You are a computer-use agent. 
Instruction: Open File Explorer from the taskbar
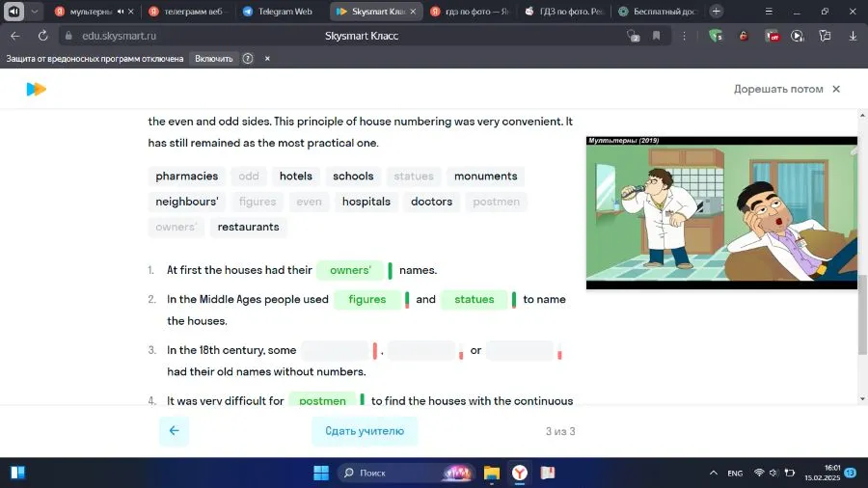point(492,473)
